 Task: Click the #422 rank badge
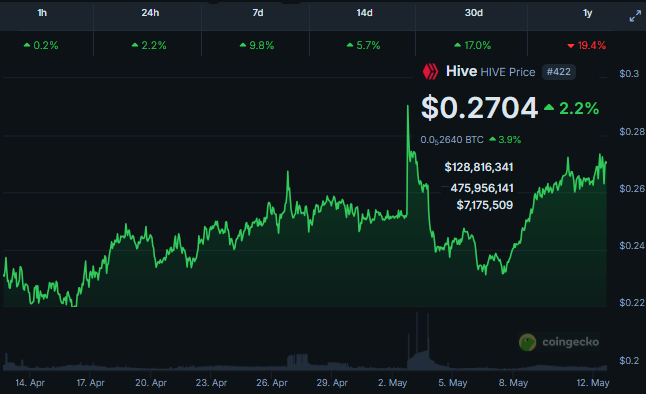pyautogui.click(x=559, y=72)
